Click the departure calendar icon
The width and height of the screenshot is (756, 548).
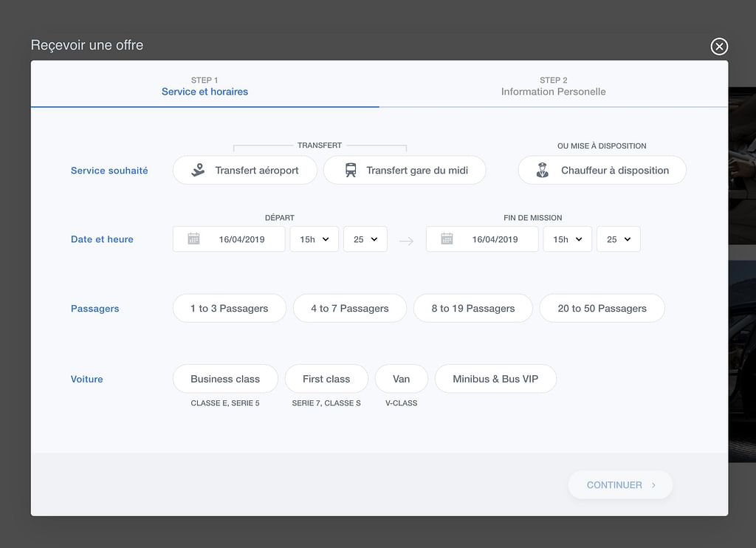click(193, 239)
